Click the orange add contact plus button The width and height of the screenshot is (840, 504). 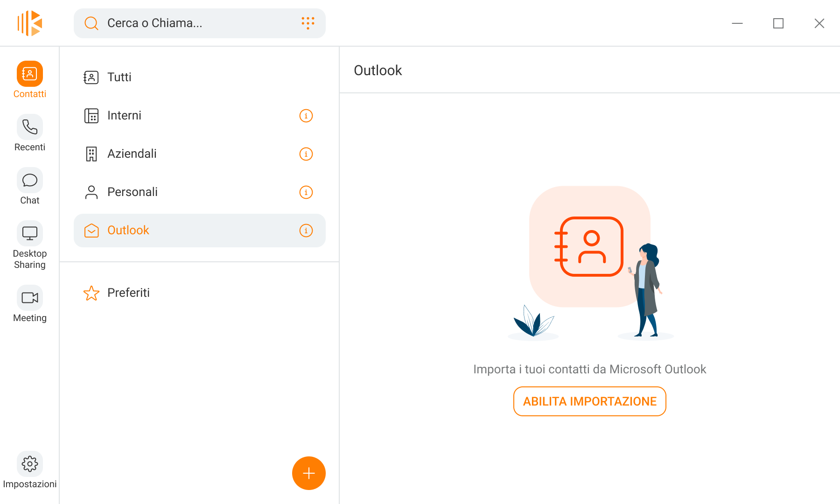(309, 473)
